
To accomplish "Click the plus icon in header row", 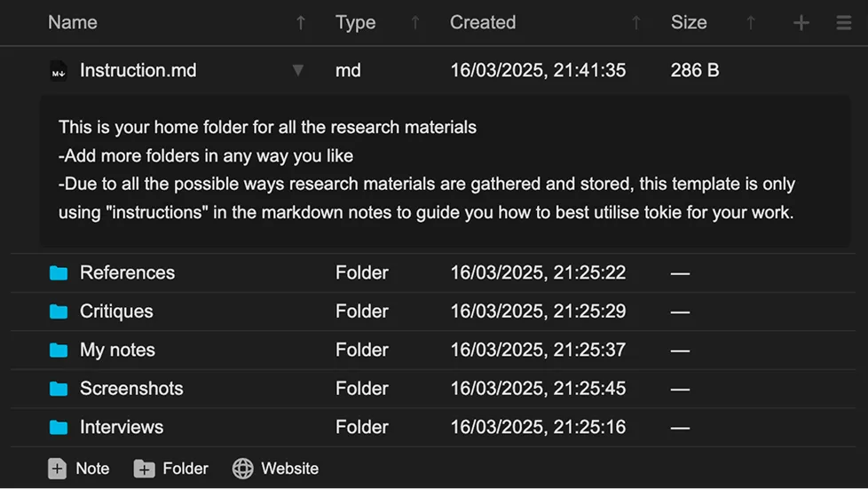I will [x=801, y=23].
